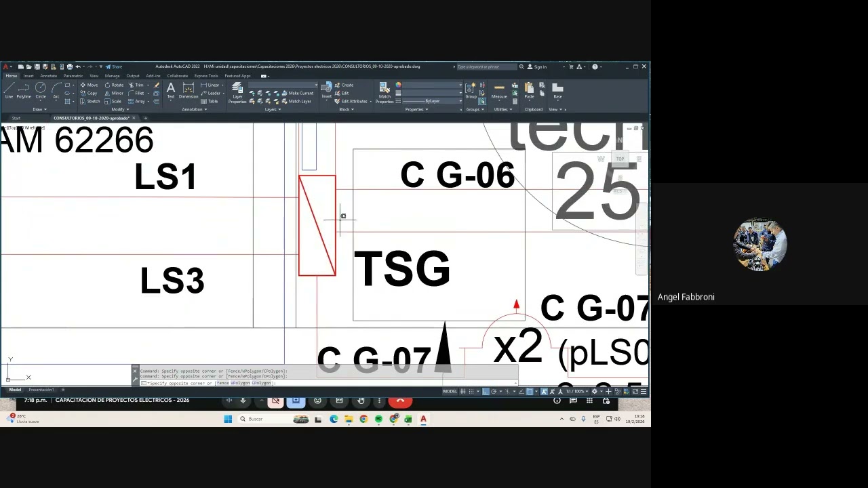Open Windows Start menu
The height and width of the screenshot is (488, 868).
point(228,419)
